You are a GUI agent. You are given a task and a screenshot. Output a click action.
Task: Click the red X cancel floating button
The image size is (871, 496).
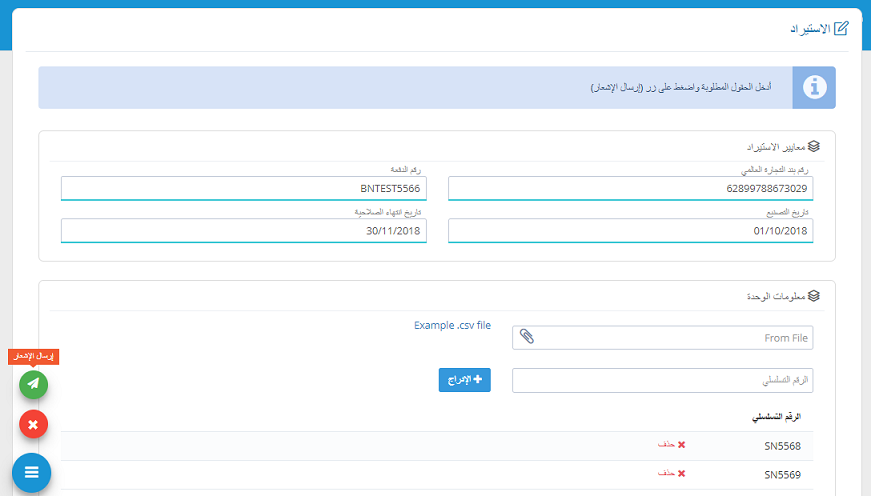33,425
